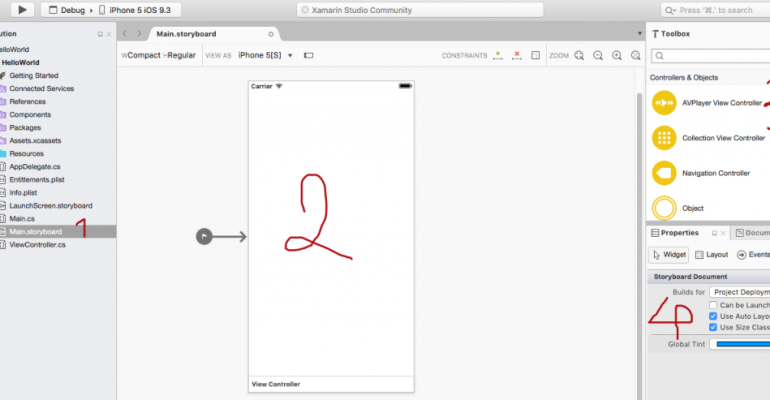Image resolution: width=770 pixels, height=400 pixels.
Task: Open LaunchScreen.storyboard file
Action: 50,206
